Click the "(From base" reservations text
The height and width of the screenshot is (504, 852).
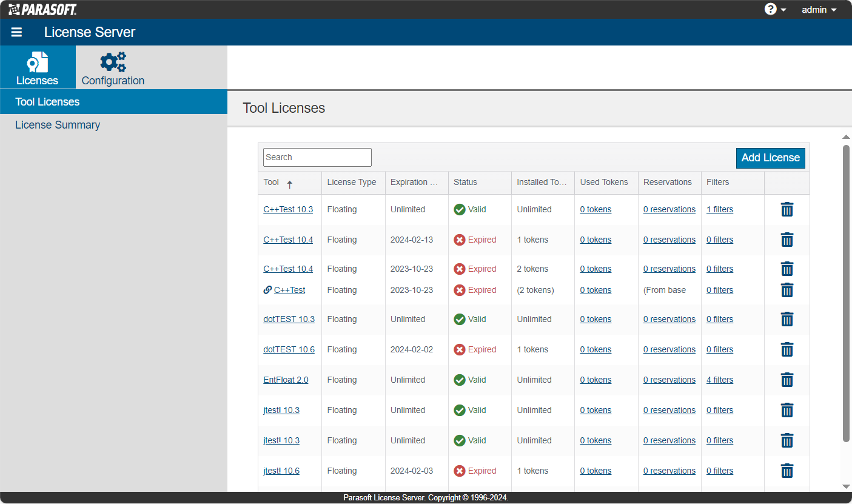coord(665,290)
